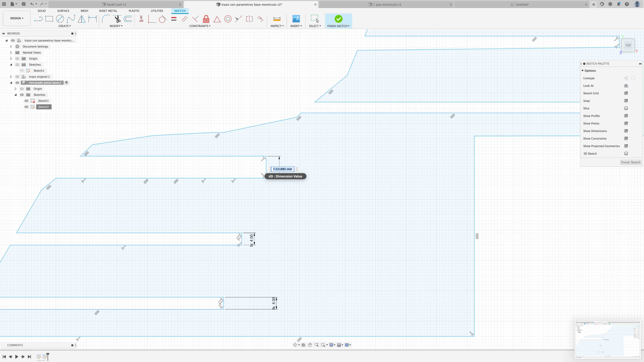
Task: Click the Measure inspect tool
Action: [277, 19]
